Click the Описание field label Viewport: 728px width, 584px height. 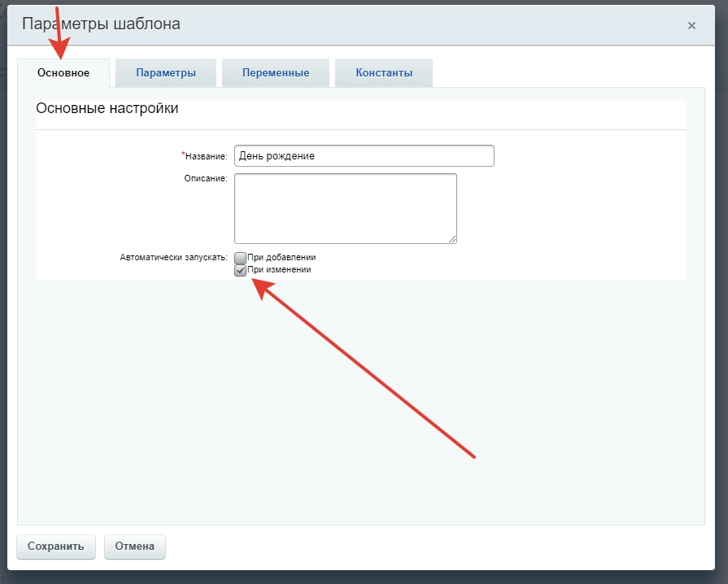205,179
